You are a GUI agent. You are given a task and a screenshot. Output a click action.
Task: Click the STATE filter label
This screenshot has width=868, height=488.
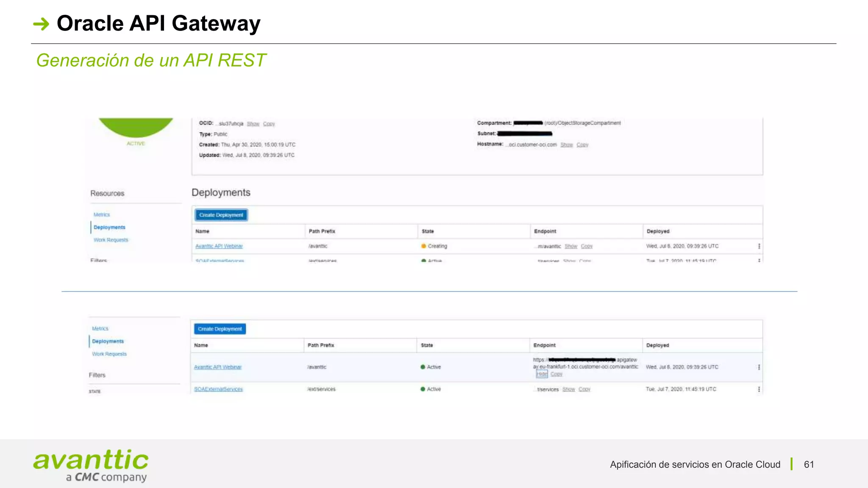[95, 392]
